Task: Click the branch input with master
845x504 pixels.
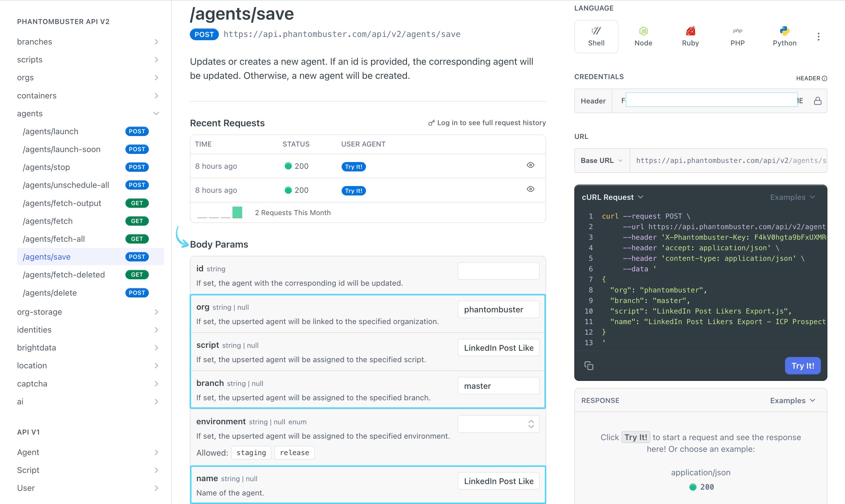Action: click(x=498, y=386)
